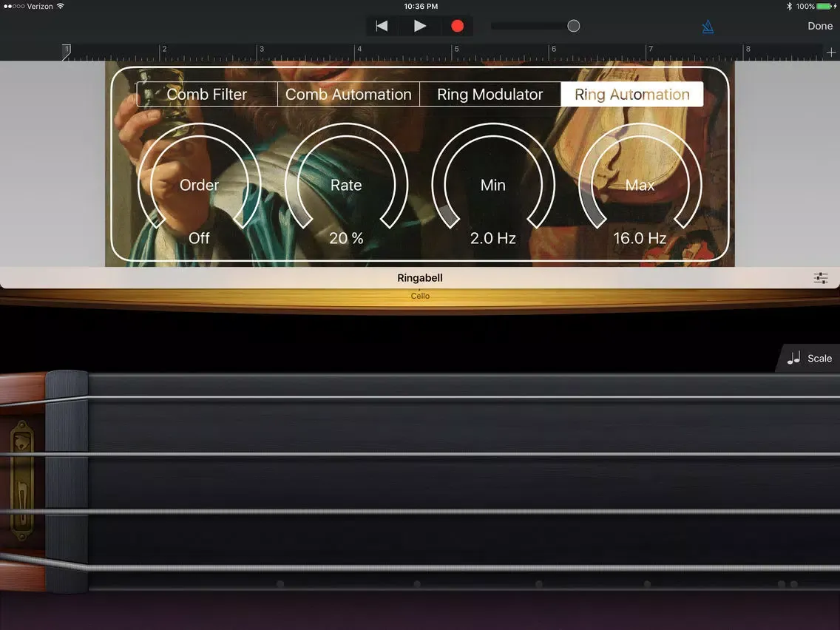Click the 20 % rate value
The height and width of the screenshot is (630, 840).
click(346, 238)
